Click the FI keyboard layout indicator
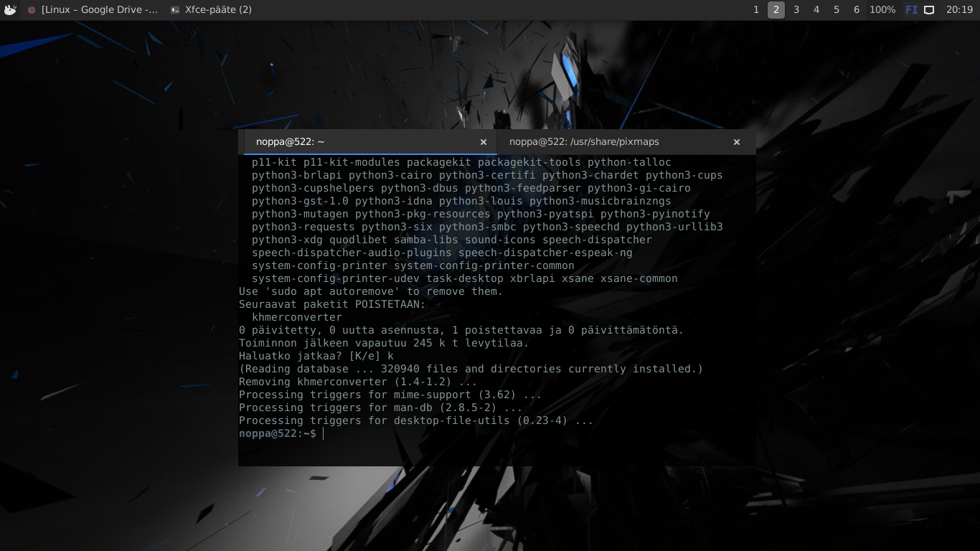 (911, 10)
